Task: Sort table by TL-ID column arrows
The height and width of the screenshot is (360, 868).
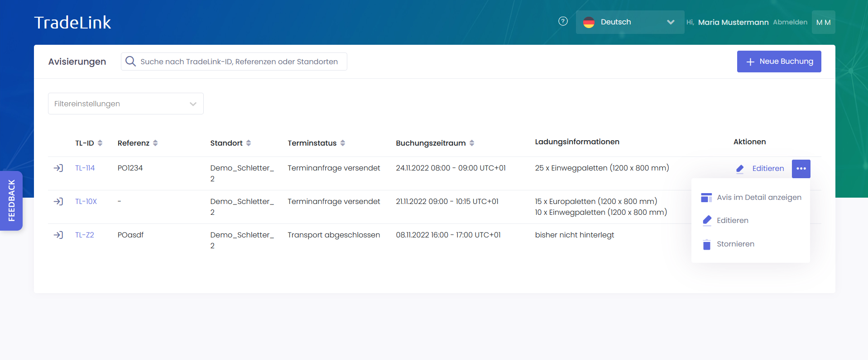Action: [x=100, y=143]
